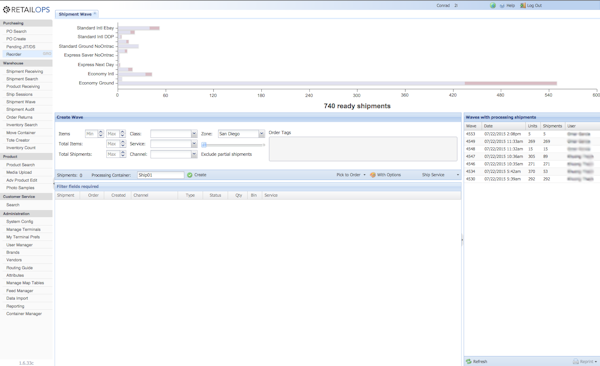Click the Exclude partial shipments slider
The height and width of the screenshot is (366, 600).
pyautogui.click(x=233, y=145)
